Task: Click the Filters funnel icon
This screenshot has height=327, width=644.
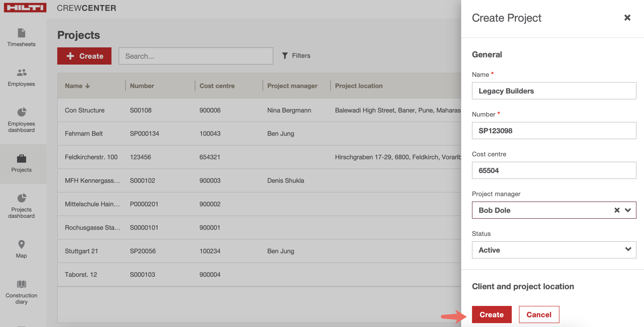Action: [x=285, y=56]
